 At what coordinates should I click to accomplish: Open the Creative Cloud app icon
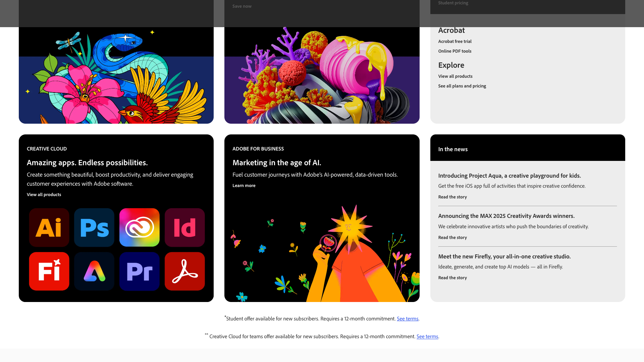(x=139, y=227)
